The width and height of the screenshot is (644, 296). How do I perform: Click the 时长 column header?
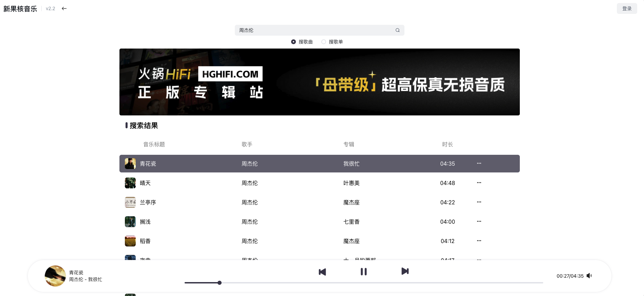448,144
